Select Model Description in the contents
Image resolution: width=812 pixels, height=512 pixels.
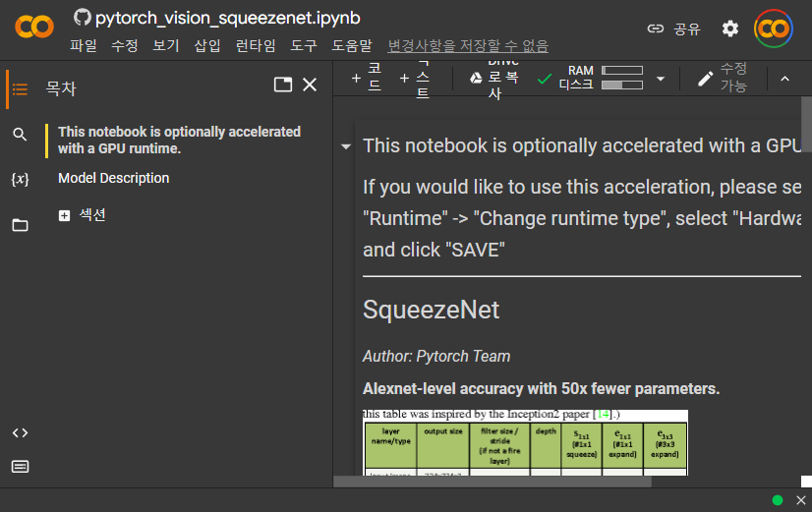tap(113, 178)
